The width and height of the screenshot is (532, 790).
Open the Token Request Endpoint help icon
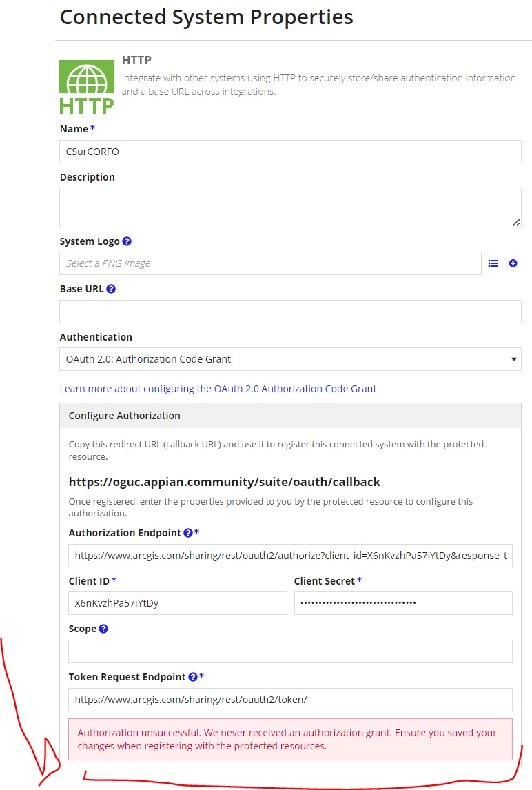coord(192,677)
